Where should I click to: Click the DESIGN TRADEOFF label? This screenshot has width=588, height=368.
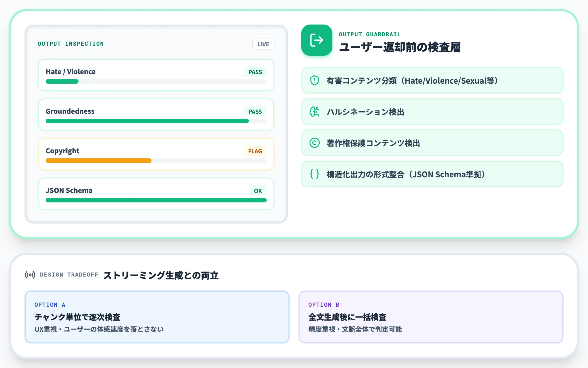point(69,275)
